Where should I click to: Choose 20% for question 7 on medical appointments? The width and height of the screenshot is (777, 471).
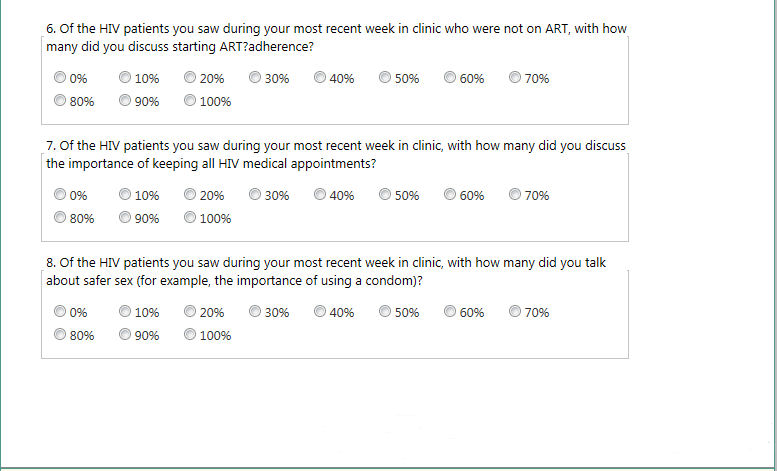(190, 195)
